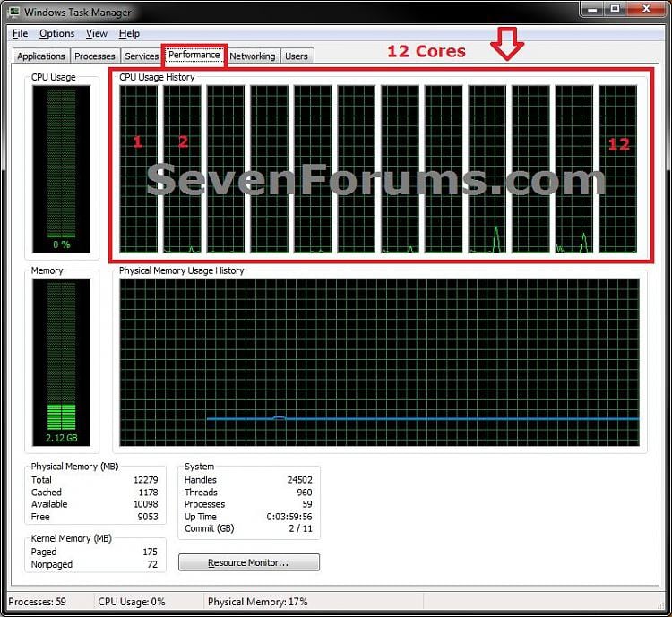
Task: Click the Available memory value 10098
Action: (x=146, y=504)
